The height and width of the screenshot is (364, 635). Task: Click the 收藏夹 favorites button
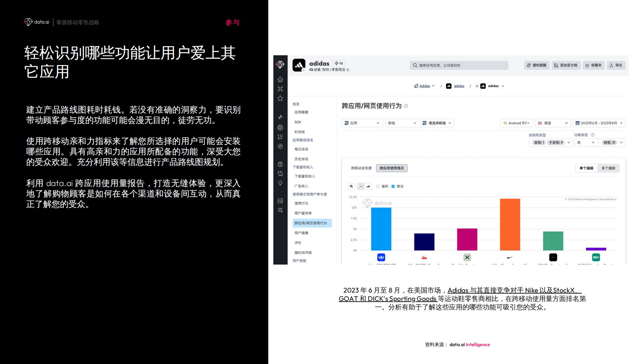pos(594,65)
